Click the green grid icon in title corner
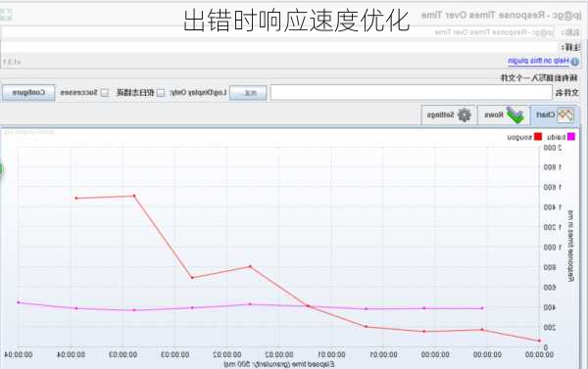The image size is (588, 369). pyautogui.click(x=6, y=15)
